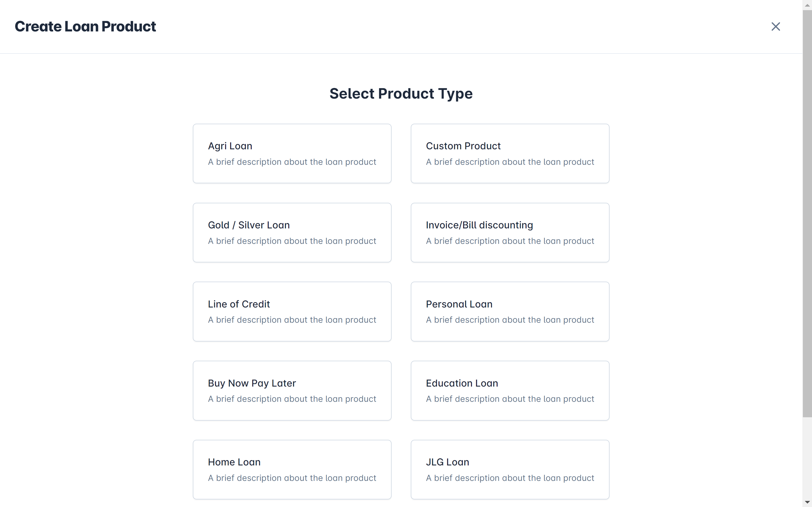
Task: Click the scroll-down arrow
Action: click(807, 502)
